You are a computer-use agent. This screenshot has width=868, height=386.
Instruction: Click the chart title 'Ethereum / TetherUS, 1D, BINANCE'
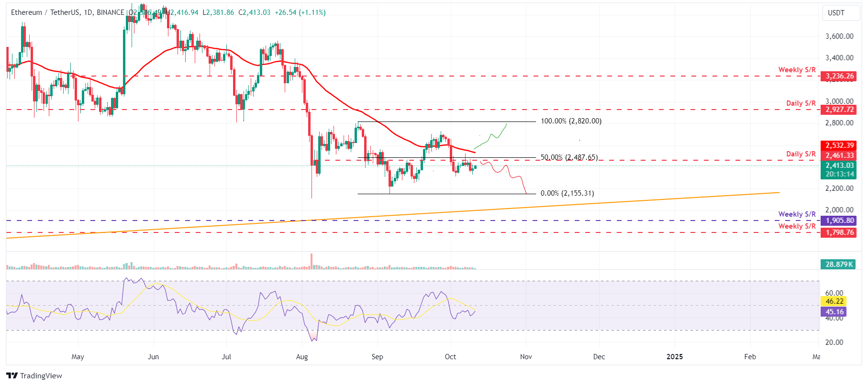coord(67,12)
